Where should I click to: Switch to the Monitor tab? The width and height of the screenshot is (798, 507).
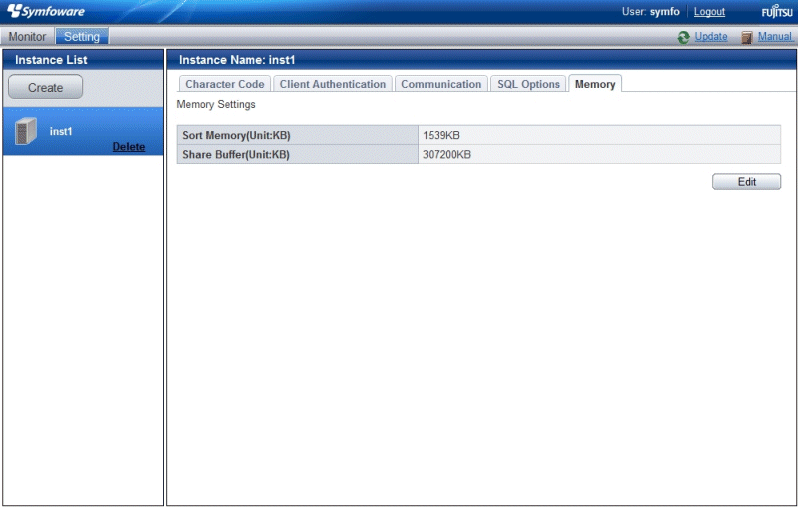coord(27,37)
